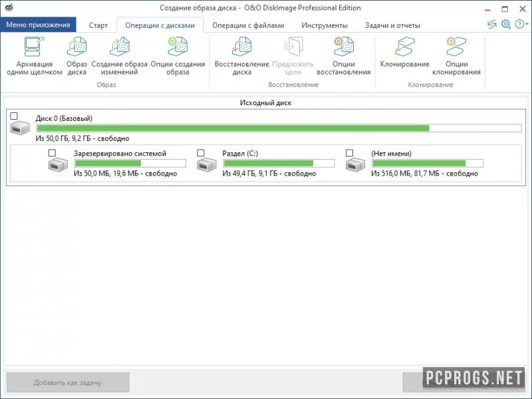
Task: Click text Из 516,0 МБ, 81,7 МБ - свободно
Action: click(x=424, y=174)
